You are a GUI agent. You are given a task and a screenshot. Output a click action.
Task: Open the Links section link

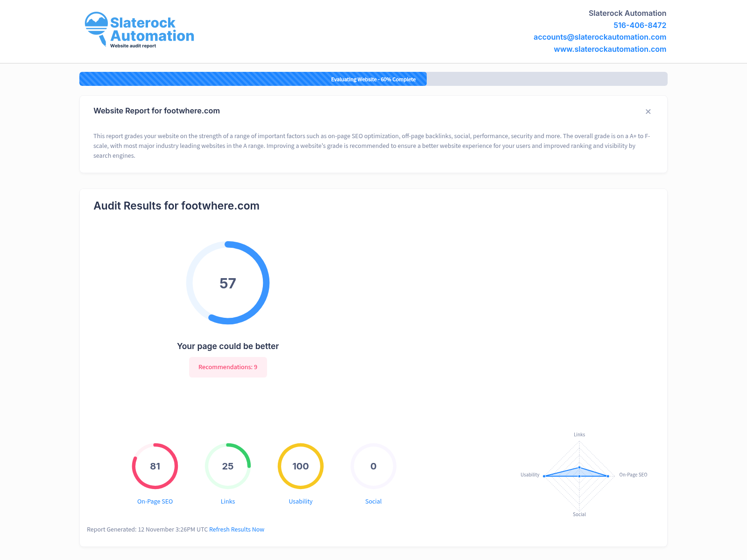pyautogui.click(x=228, y=501)
